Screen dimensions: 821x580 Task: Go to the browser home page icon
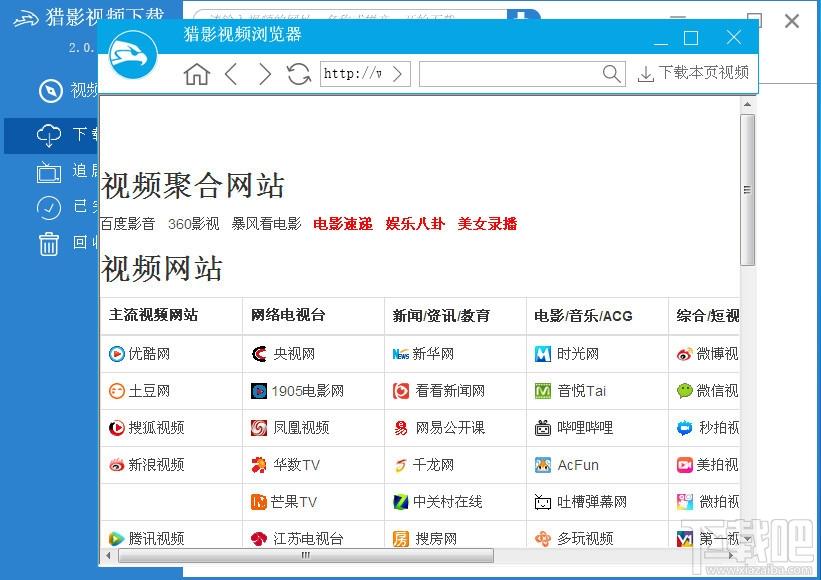click(196, 74)
